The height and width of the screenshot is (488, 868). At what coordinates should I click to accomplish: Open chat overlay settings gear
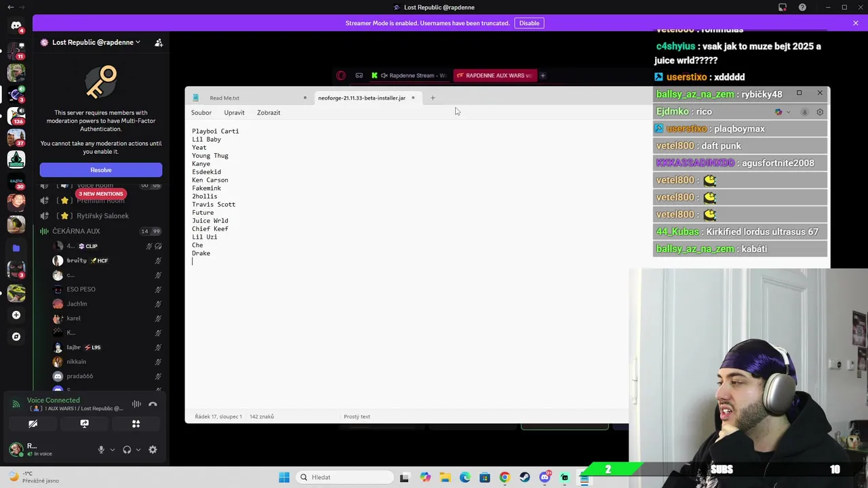click(820, 112)
